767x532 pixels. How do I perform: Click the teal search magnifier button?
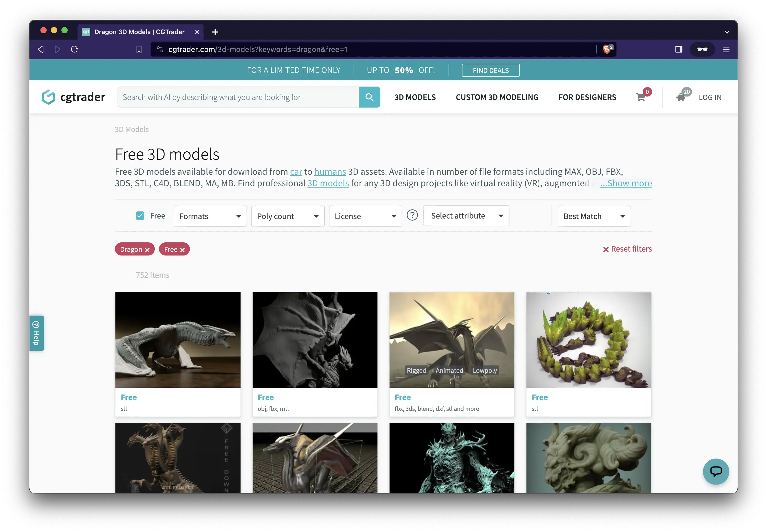coord(369,97)
